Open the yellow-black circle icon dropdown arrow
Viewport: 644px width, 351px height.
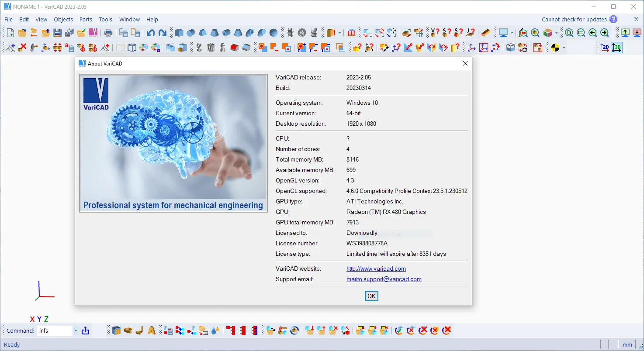click(564, 48)
